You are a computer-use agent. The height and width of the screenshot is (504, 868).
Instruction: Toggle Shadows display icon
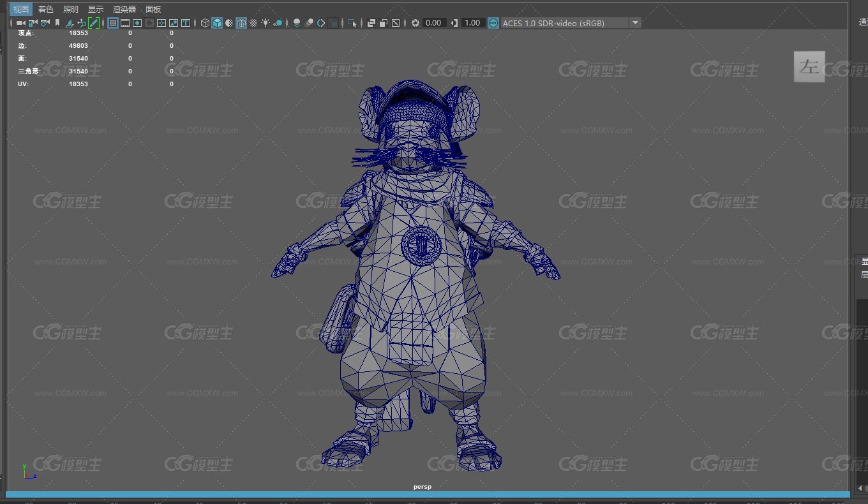coord(278,23)
